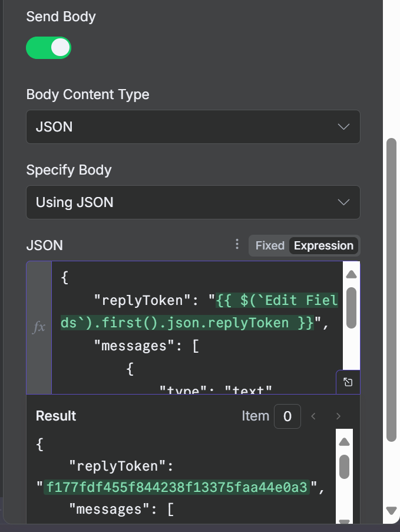Click the panel's scroll-down arrow
Viewport: 400px width, 532px height.
pyautogui.click(x=391, y=510)
